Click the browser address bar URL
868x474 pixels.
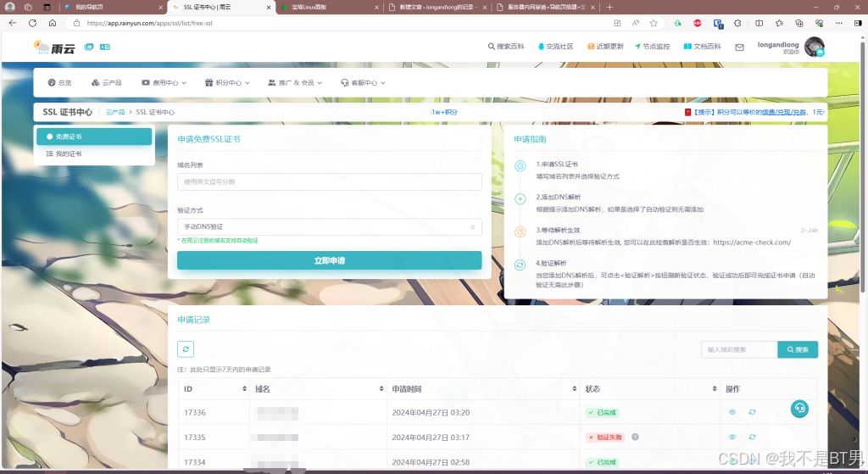[x=149, y=23]
